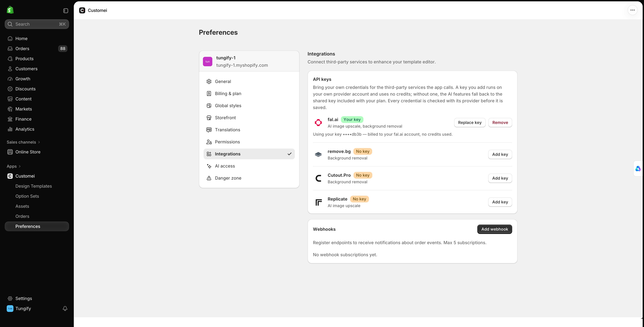Click the Finance bank icon
This screenshot has height=327, width=644.
point(10,119)
